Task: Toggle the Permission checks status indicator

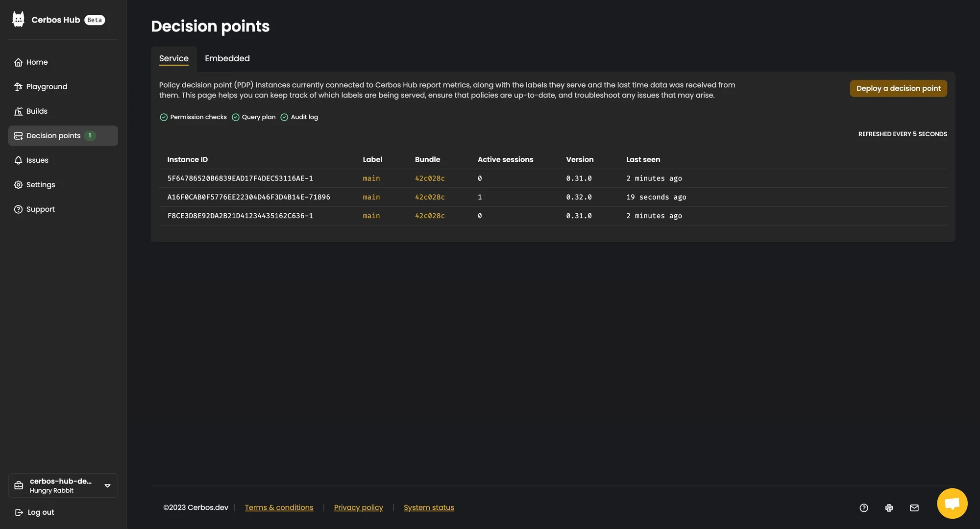Action: click(x=163, y=117)
